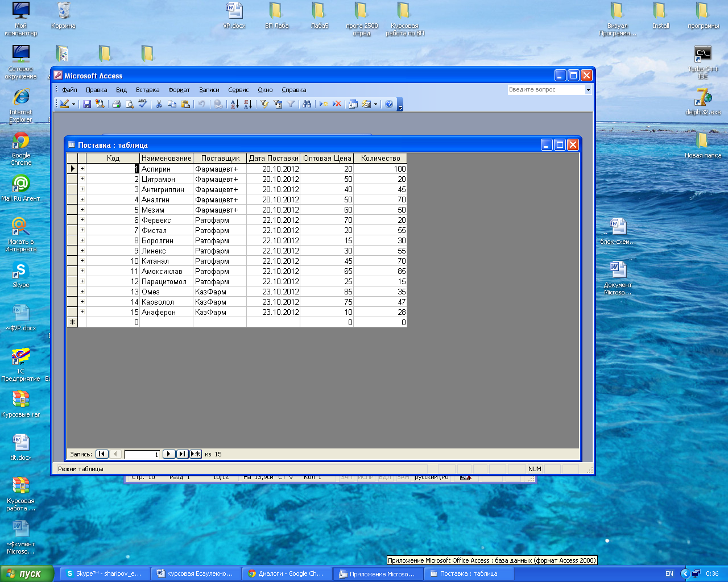Open the Skype desktop shortcut

21,275
